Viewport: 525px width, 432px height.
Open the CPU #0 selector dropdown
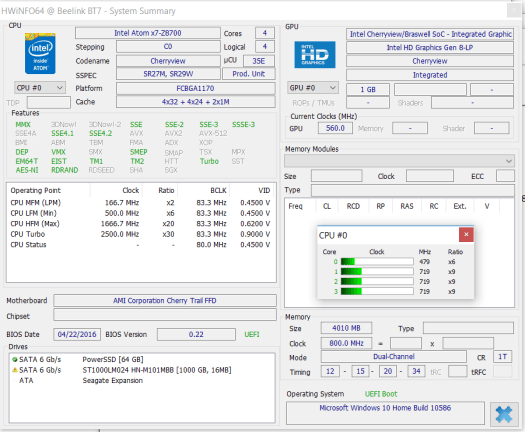tap(40, 88)
